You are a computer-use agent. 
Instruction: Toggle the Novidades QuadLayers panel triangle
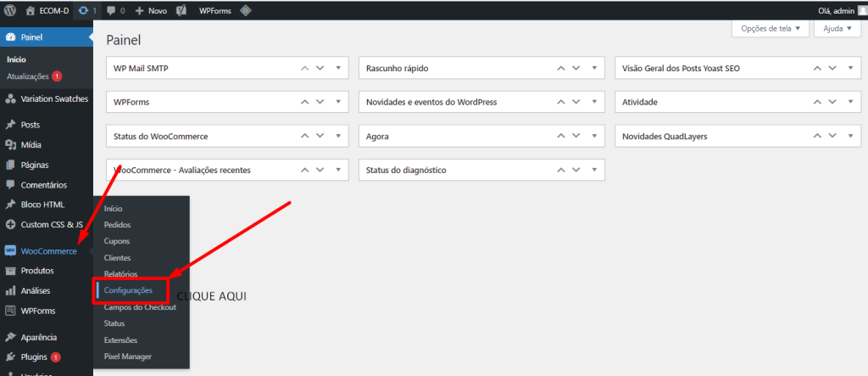(x=850, y=136)
